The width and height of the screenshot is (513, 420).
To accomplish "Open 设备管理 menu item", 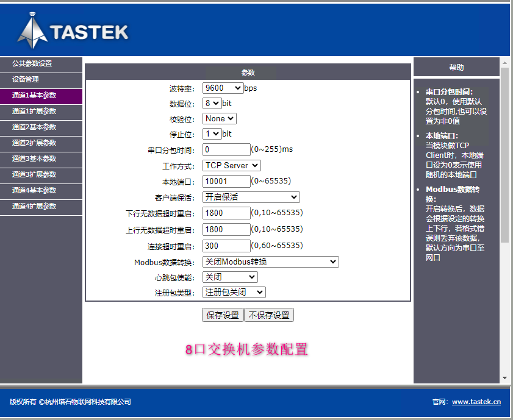I will [x=41, y=79].
